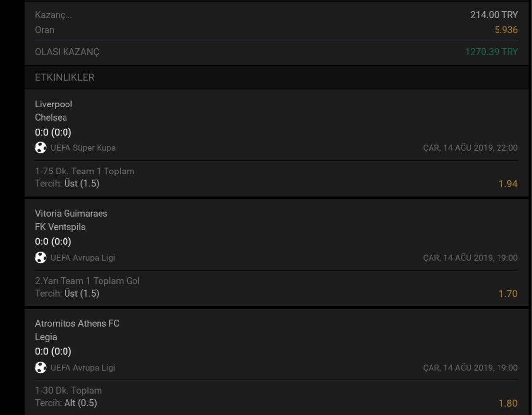Select the Legia team name

click(x=46, y=337)
